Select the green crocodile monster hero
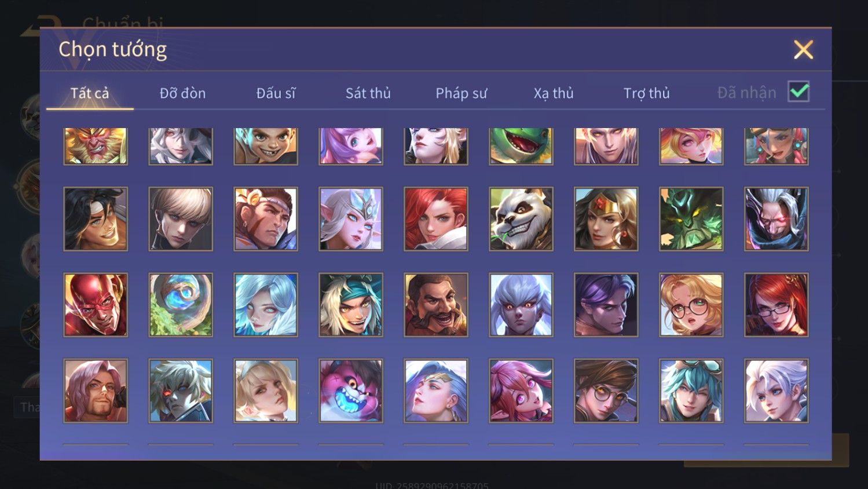This screenshot has height=489, width=868. pyautogui.click(x=521, y=146)
